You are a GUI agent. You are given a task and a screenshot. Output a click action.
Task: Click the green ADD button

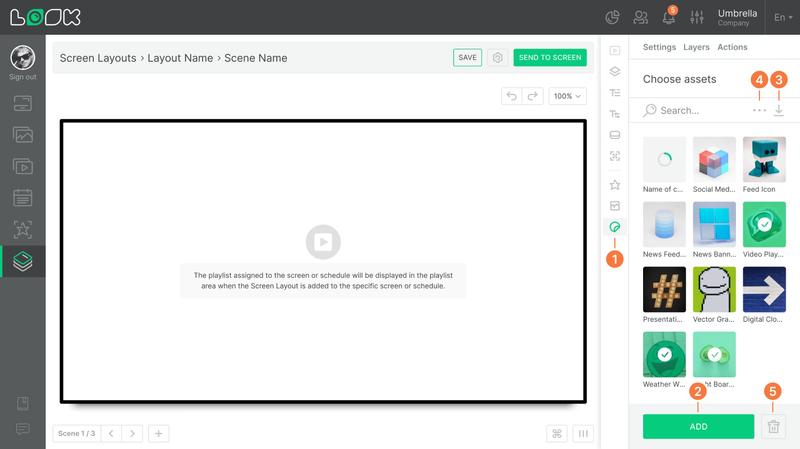698,427
